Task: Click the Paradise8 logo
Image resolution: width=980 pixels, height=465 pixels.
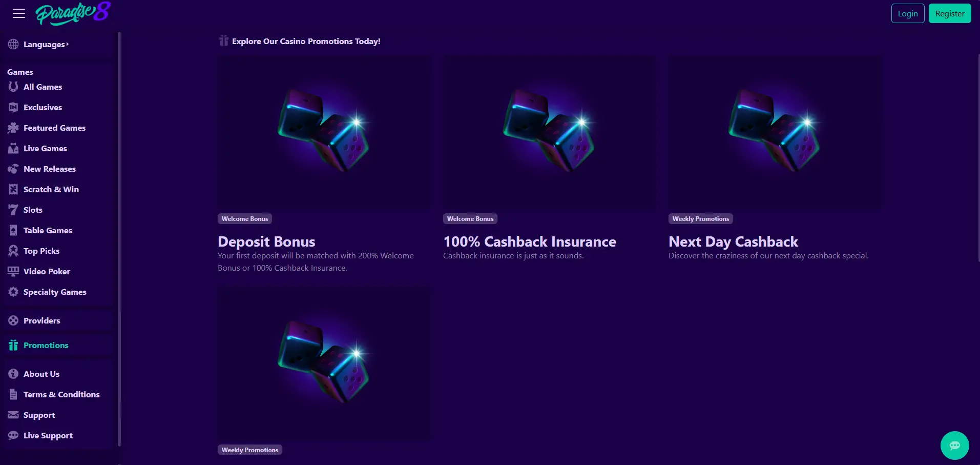Action: [73, 13]
